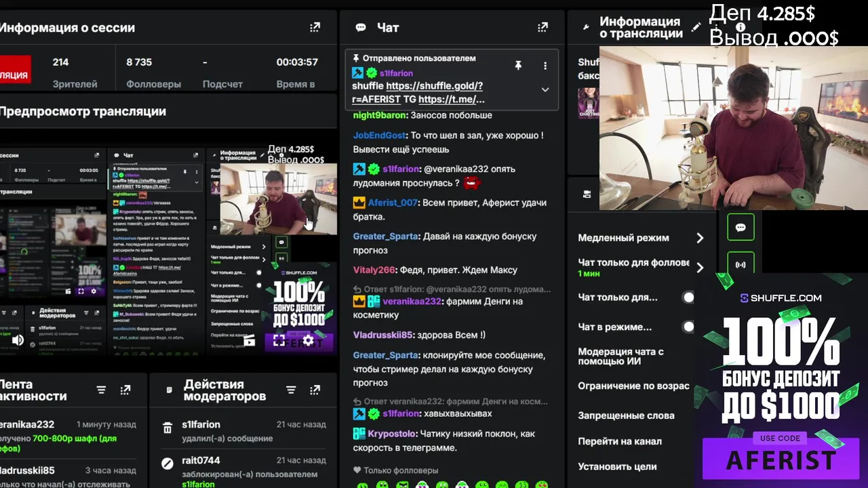Viewport: 868px width, 488px height.
Task: Open the Действия модераторов filter icon
Action: pos(291,390)
